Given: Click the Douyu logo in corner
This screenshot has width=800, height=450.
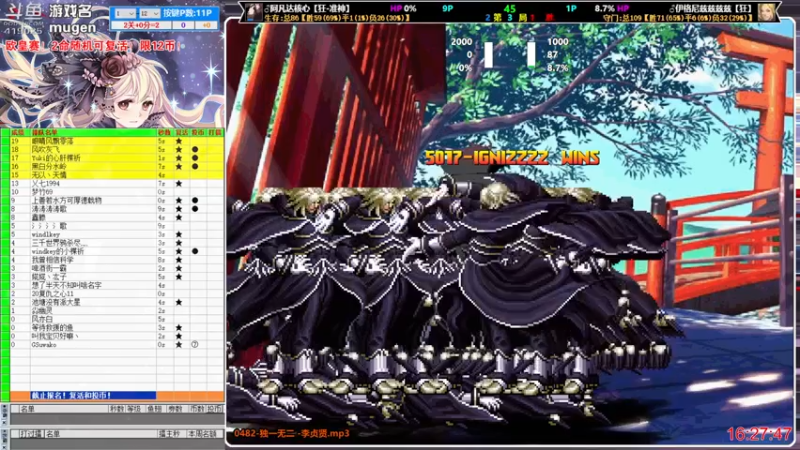Looking at the screenshot, I should click(x=23, y=10).
